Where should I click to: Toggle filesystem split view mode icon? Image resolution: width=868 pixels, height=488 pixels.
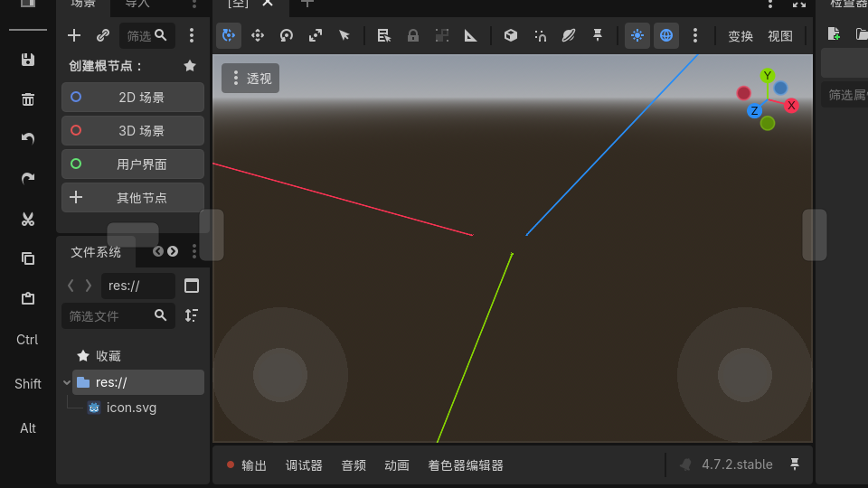click(192, 286)
